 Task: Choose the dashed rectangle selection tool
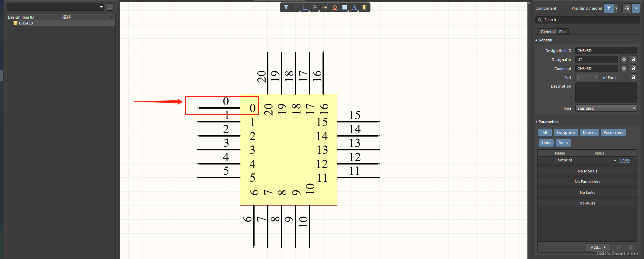[x=306, y=7]
